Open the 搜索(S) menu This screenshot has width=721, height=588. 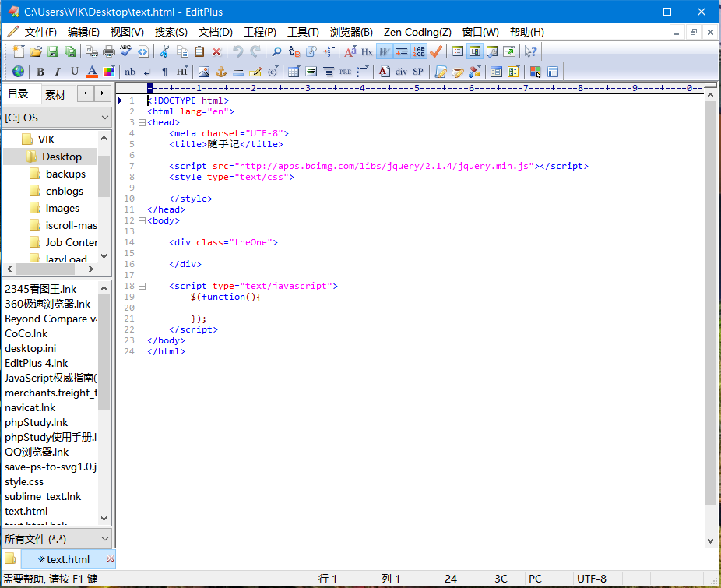tap(171, 32)
